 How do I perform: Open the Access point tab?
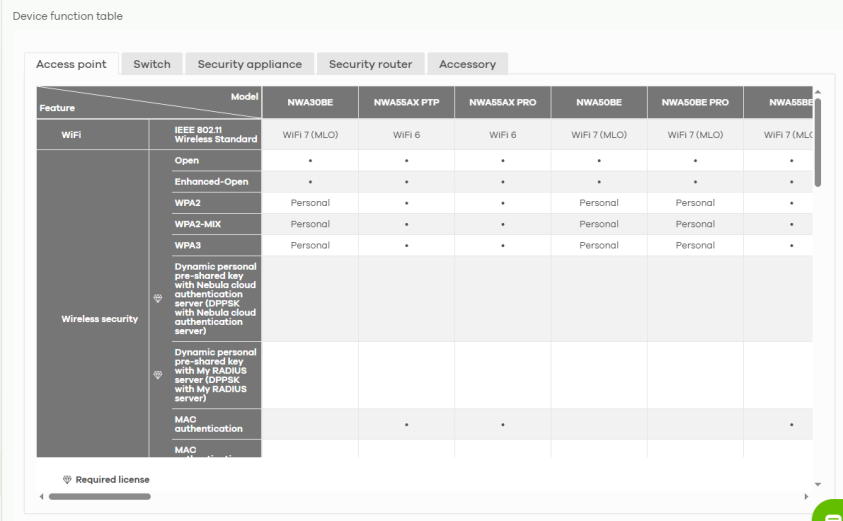72,64
